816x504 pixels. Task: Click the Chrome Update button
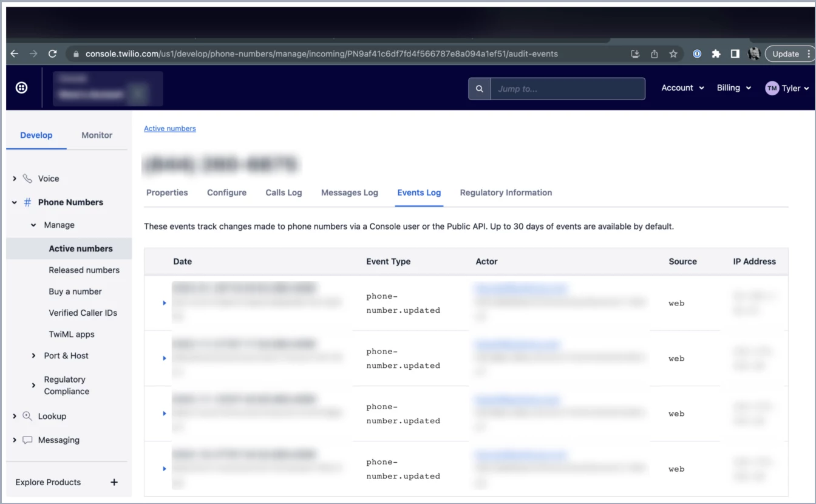[x=786, y=54]
